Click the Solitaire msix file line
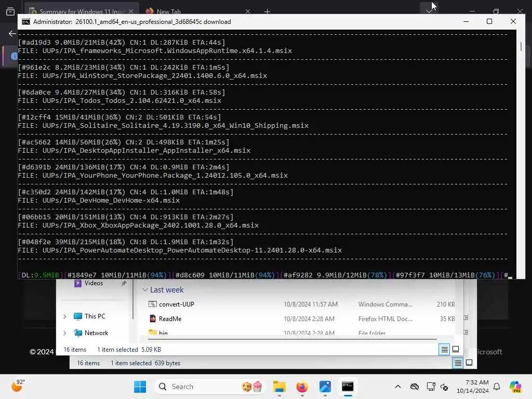This screenshot has height=399, width=532. 163,126
